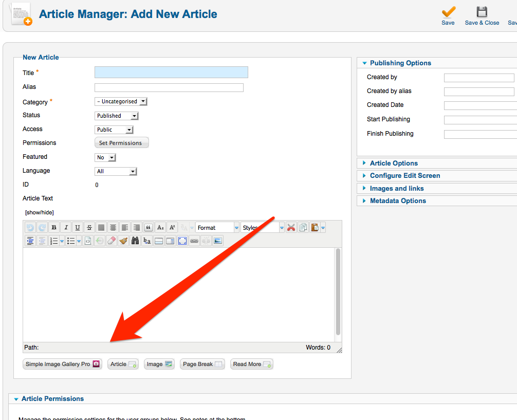Viewport: 517px width, 420px height.
Task: Center-align the article text
Action: [x=113, y=228]
